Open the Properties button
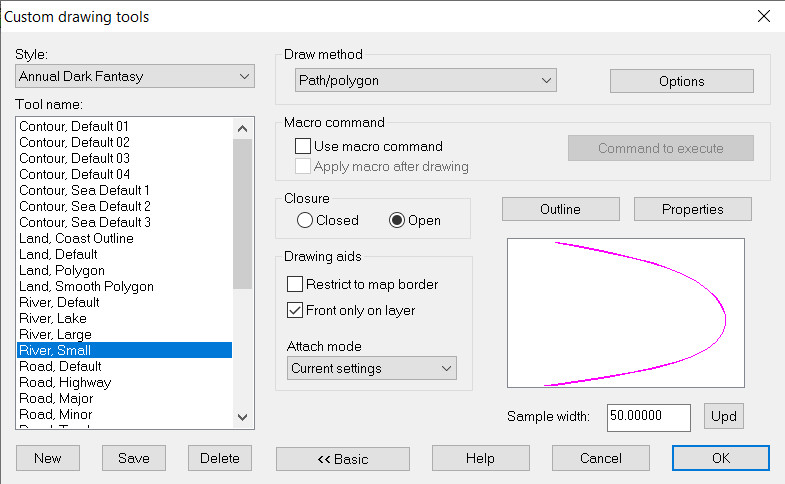Image resolution: width=785 pixels, height=484 pixels. pyautogui.click(x=692, y=209)
